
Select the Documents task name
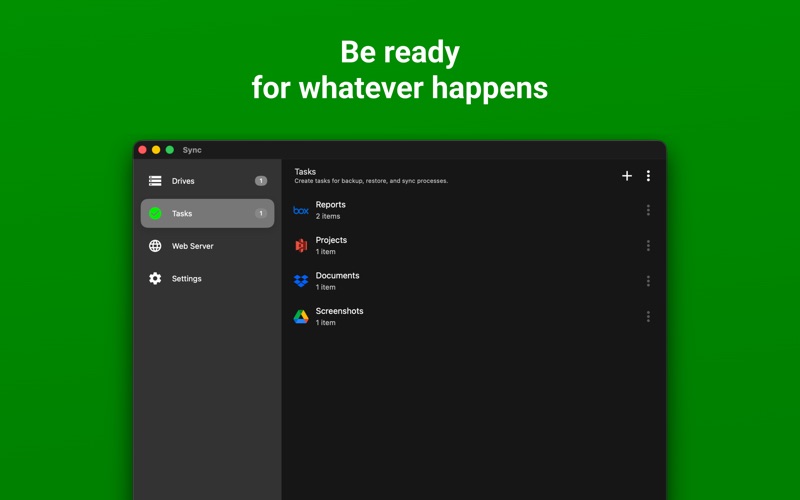point(337,276)
